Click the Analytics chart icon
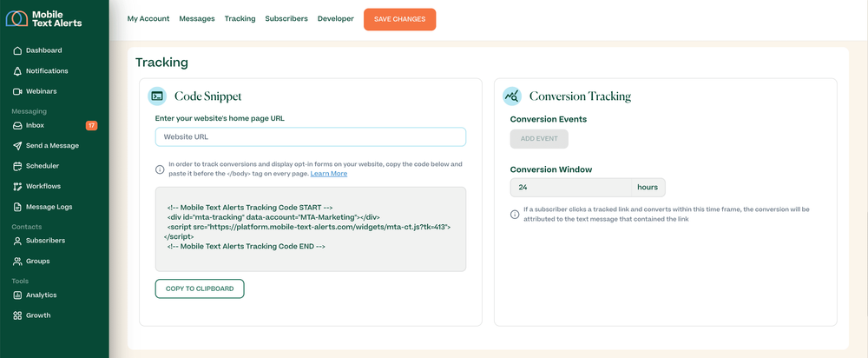 click(17, 295)
